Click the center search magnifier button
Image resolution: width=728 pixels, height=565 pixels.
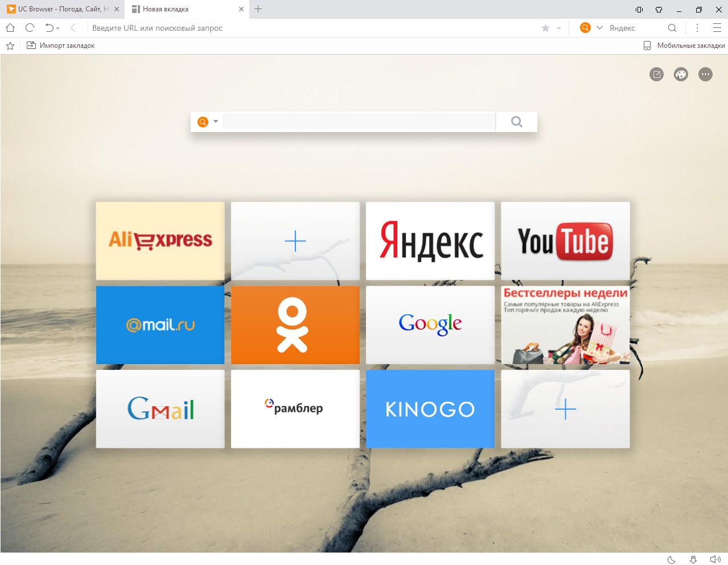click(x=516, y=122)
